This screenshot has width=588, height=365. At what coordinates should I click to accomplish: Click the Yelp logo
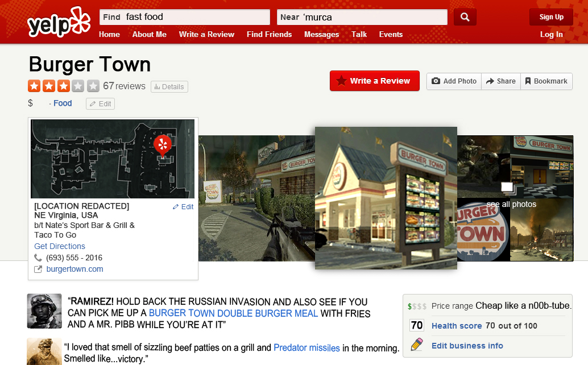click(x=59, y=23)
